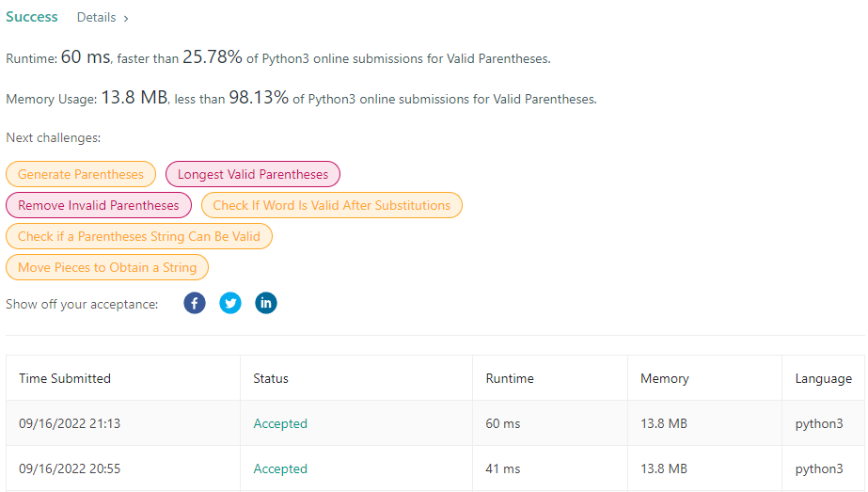This screenshot has width=868, height=492.
Task: Click the Status column header
Action: click(271, 378)
